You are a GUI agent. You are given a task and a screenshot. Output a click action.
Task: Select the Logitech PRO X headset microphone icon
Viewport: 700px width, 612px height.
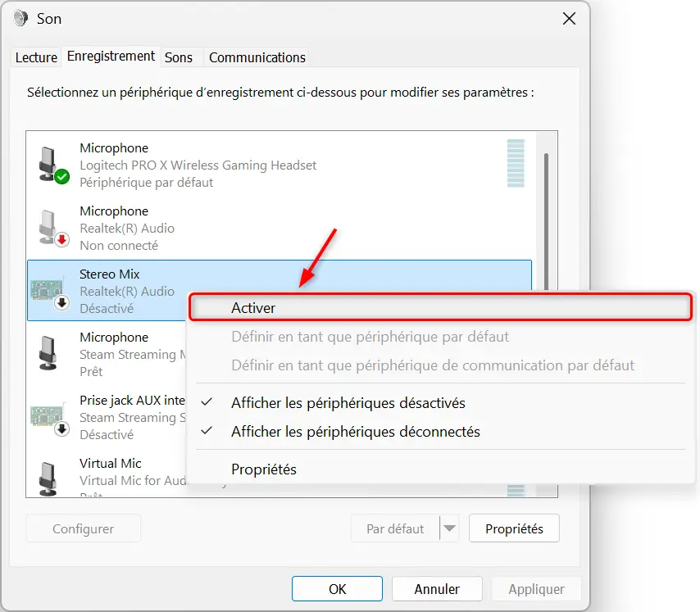[x=53, y=165]
